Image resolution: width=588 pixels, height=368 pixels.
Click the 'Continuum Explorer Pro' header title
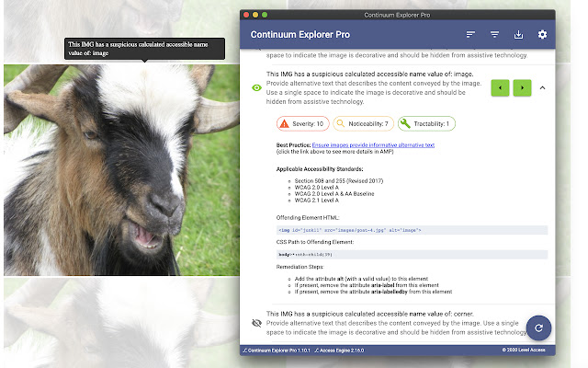pyautogui.click(x=300, y=35)
